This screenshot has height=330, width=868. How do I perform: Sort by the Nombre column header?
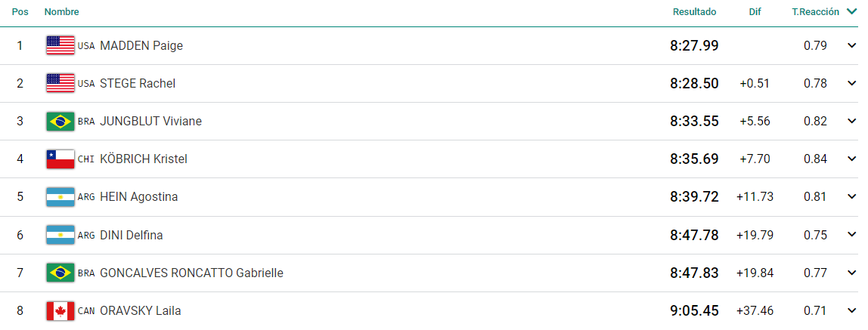(61, 11)
